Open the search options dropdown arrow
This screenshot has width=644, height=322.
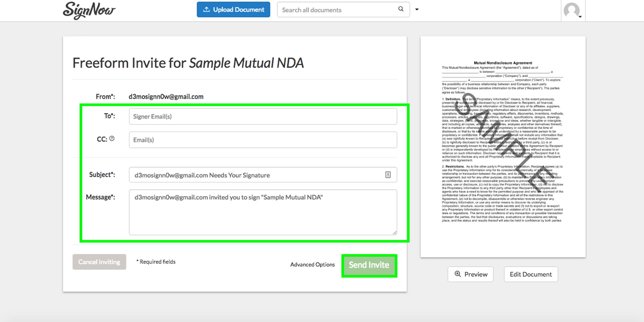point(417,9)
